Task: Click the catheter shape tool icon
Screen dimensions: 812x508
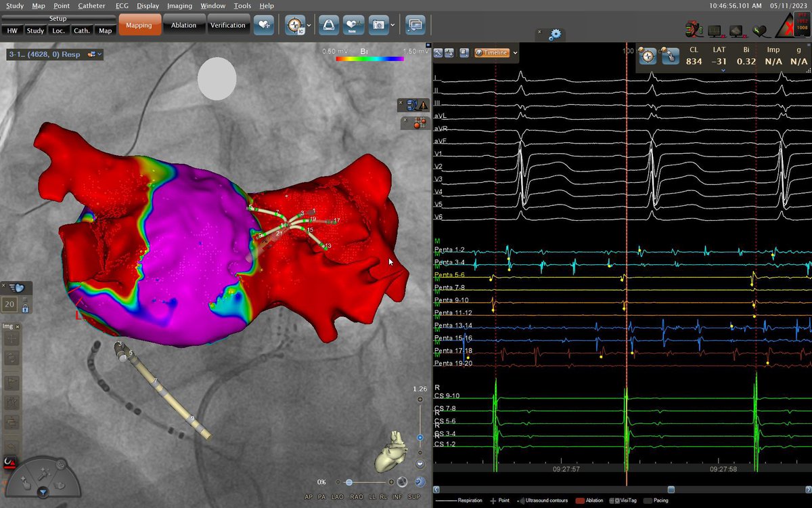Action: (x=329, y=25)
